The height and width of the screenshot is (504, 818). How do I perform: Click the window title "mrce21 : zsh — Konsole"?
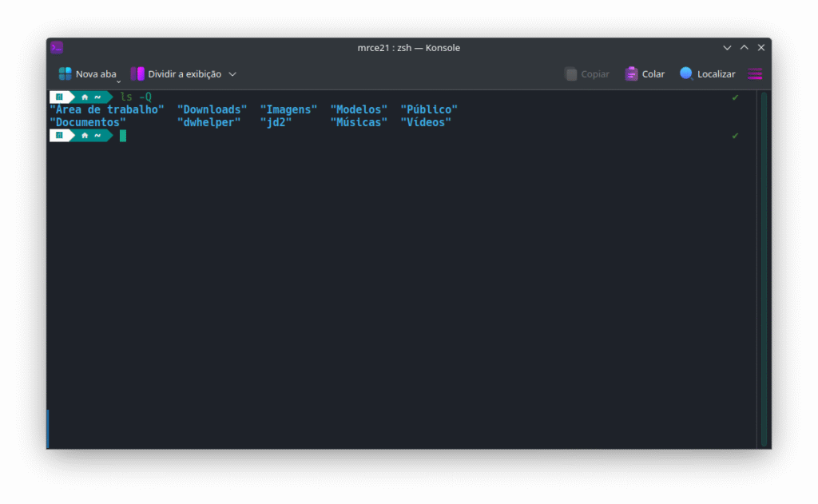(408, 48)
